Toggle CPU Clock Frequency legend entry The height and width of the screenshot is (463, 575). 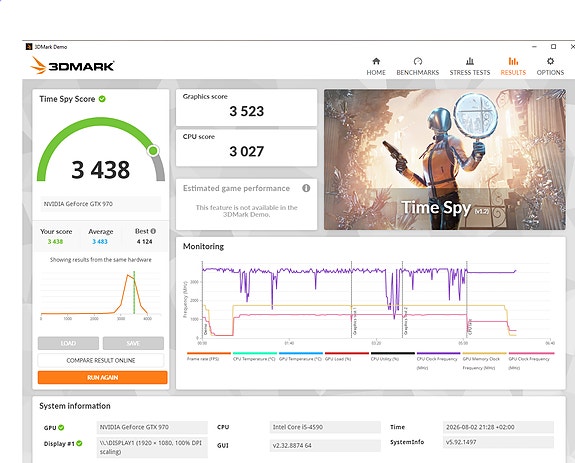438,361
